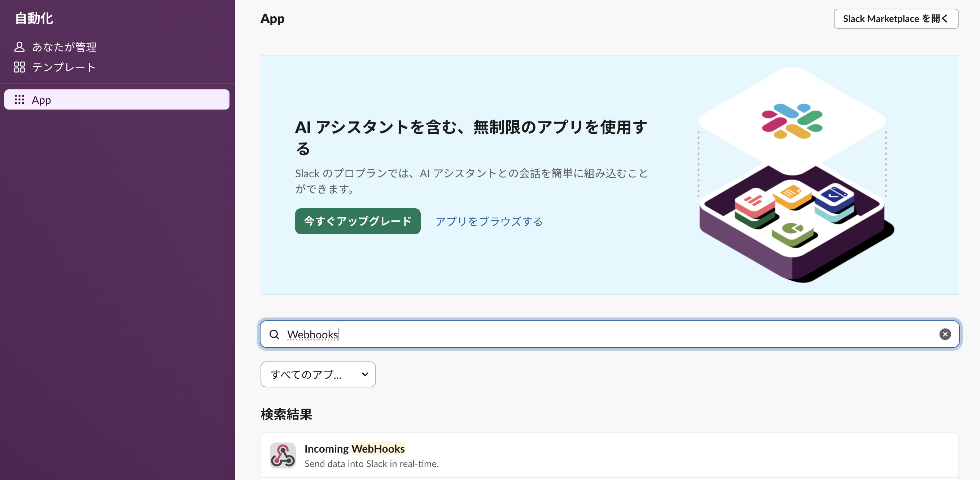Expand the filter using its chevron arrow
This screenshot has width=980, height=480.
pos(365,374)
